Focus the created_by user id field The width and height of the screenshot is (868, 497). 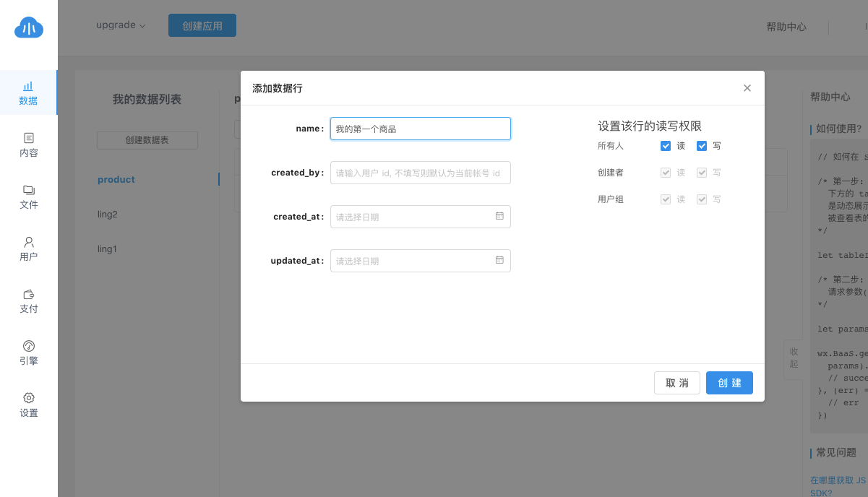420,173
